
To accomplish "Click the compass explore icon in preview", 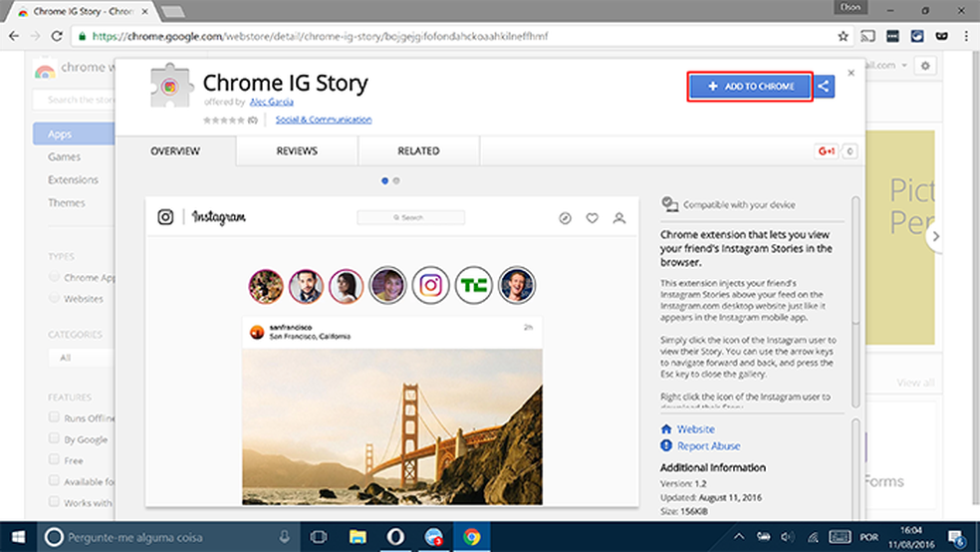I will click(565, 218).
